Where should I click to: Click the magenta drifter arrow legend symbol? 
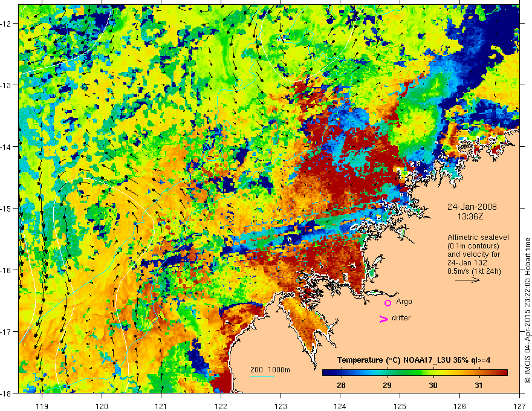384,319
